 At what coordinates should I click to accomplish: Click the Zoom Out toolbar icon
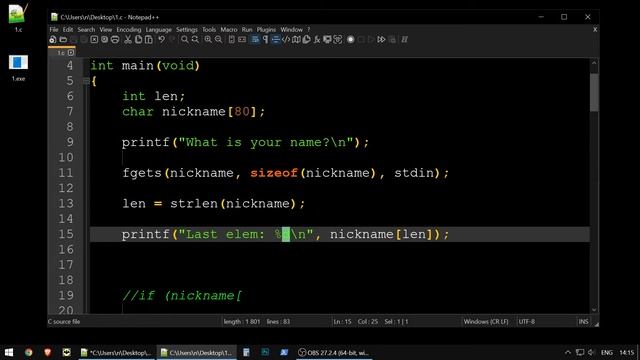pos(219,40)
